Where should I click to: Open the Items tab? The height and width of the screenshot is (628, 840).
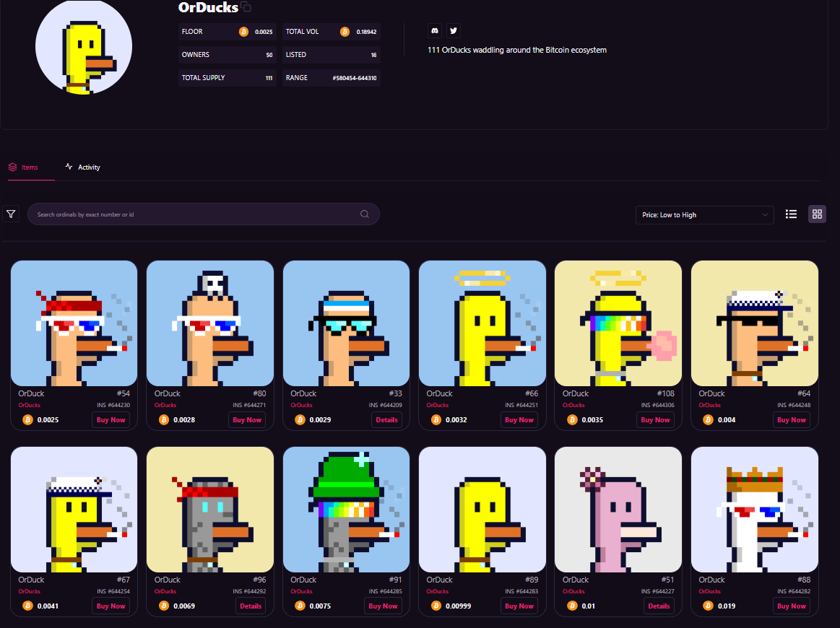pyautogui.click(x=24, y=167)
